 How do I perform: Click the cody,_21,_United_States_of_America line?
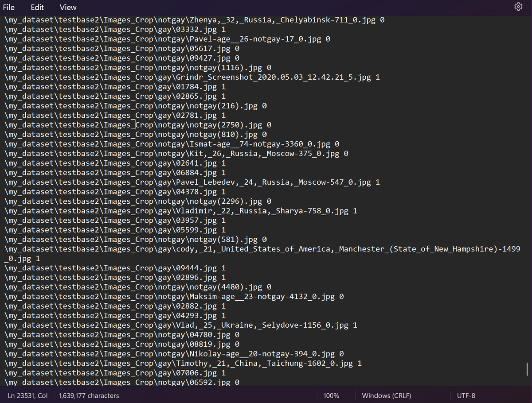point(262,254)
